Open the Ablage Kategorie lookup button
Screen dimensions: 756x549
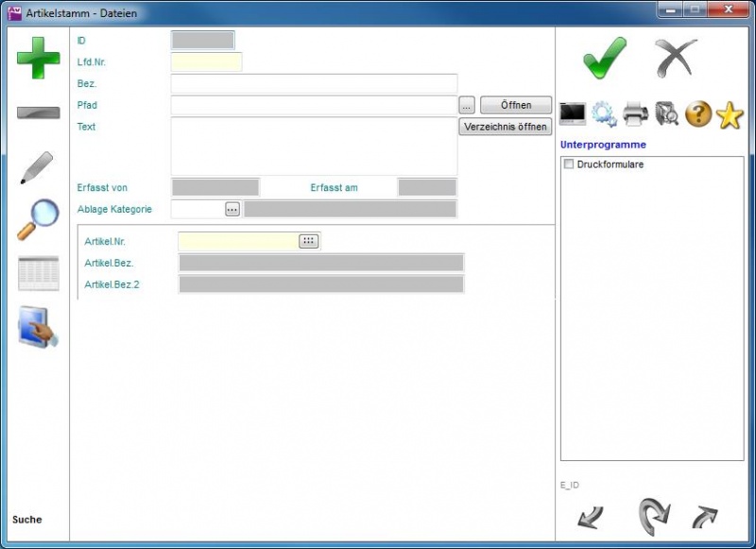(x=232, y=209)
